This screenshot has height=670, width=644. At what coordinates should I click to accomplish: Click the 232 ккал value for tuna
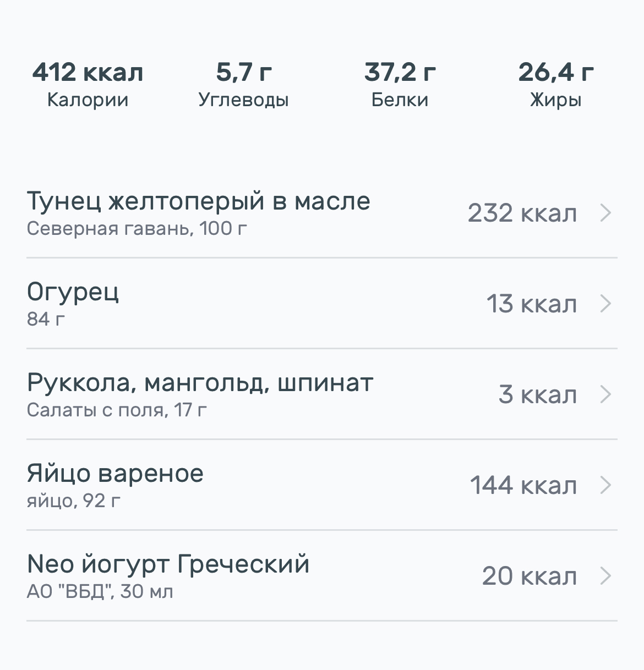pyautogui.click(x=522, y=213)
